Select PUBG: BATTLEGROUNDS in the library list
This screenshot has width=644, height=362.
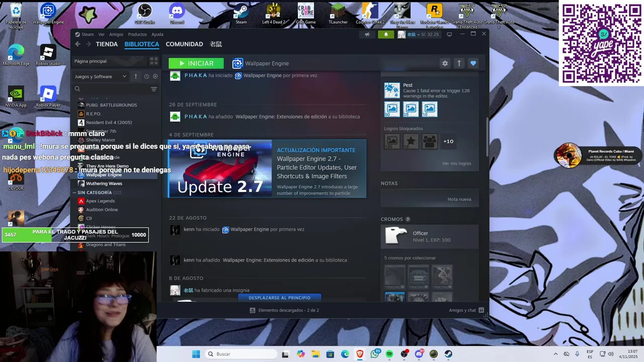click(111, 105)
